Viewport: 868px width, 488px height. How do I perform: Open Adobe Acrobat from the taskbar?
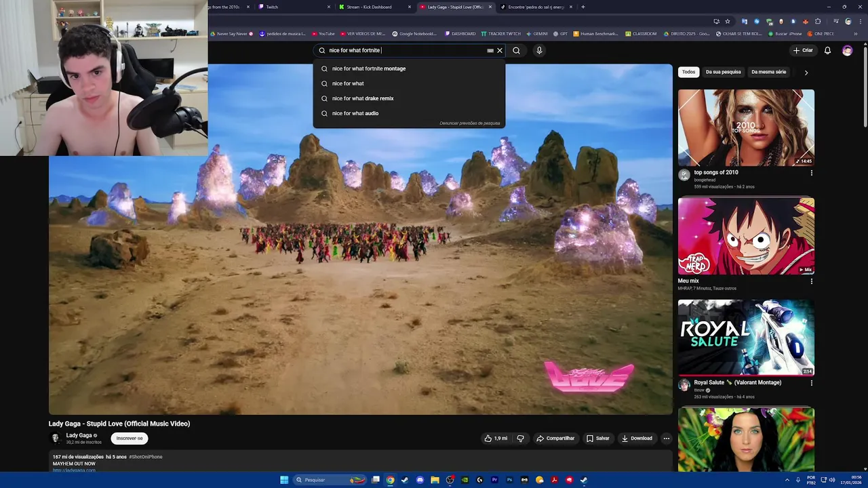pyautogui.click(x=554, y=480)
